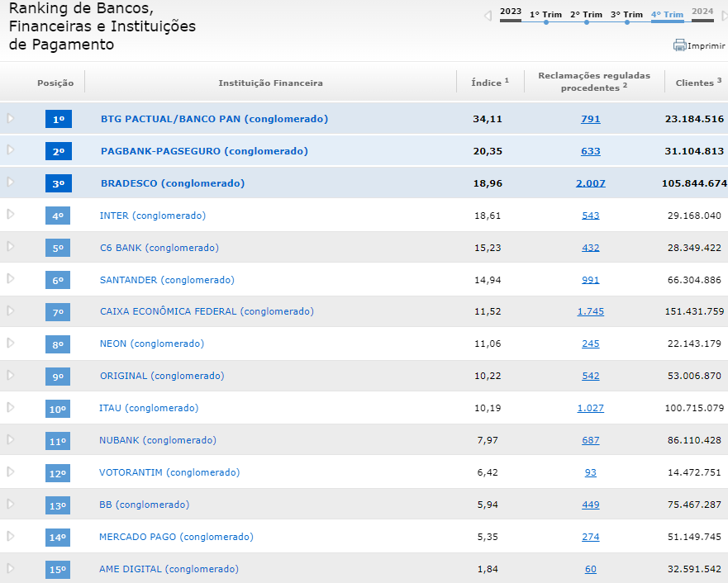728x583 pixels.
Task: Expand row for PAGBANK-PAGSEGURO
Action: pos(11,149)
